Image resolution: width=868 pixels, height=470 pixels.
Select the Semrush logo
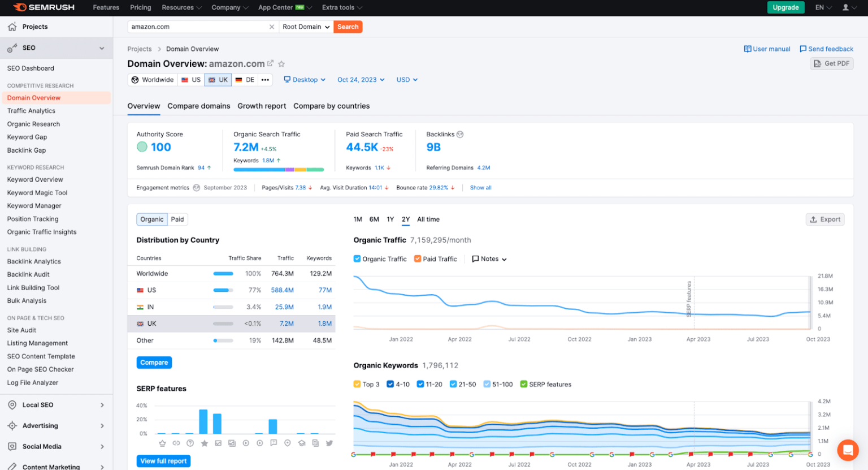click(43, 7)
